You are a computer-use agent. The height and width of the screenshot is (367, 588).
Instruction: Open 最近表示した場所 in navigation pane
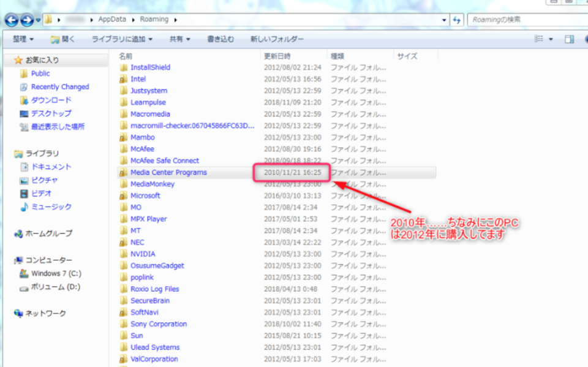coord(58,127)
